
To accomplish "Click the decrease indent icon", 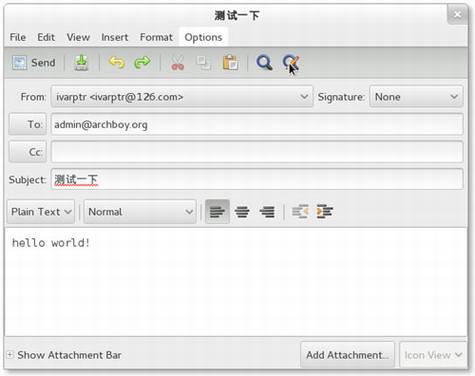I will 300,212.
